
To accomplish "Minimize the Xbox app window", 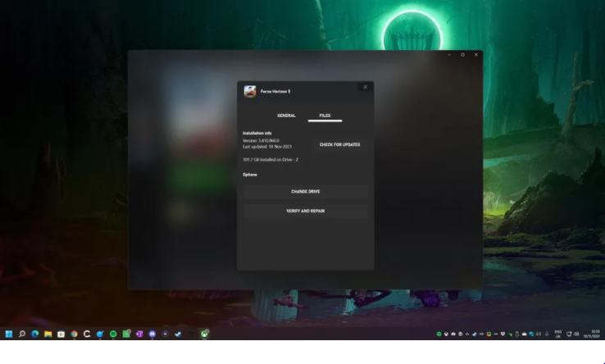I will click(449, 55).
